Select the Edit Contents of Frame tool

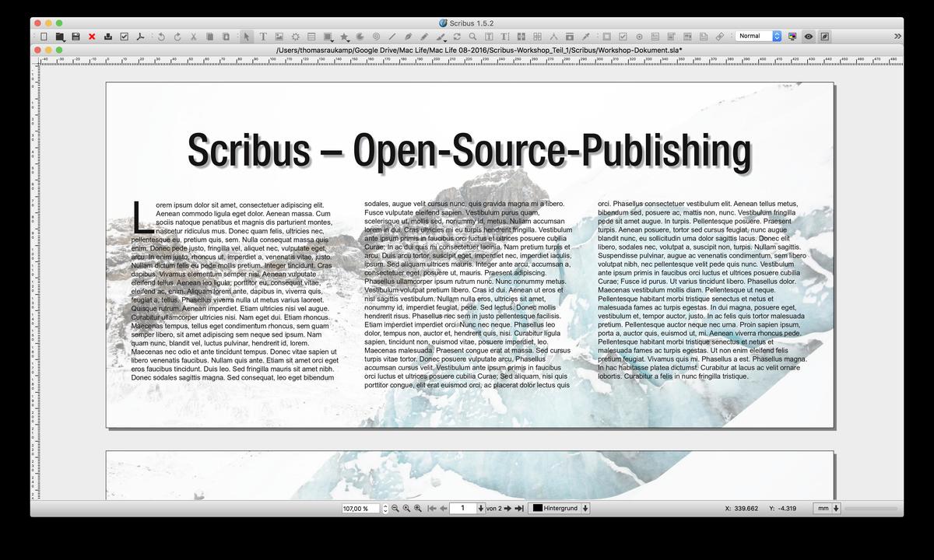[x=489, y=37]
